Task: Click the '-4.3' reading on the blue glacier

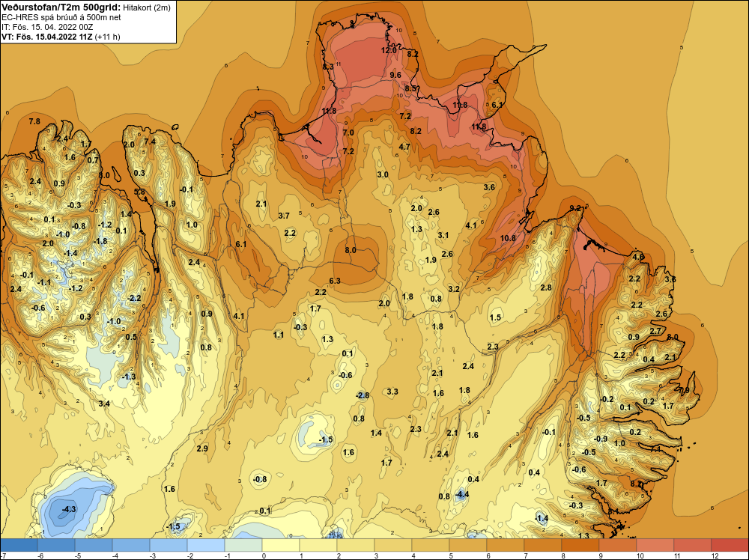Action: [68, 509]
